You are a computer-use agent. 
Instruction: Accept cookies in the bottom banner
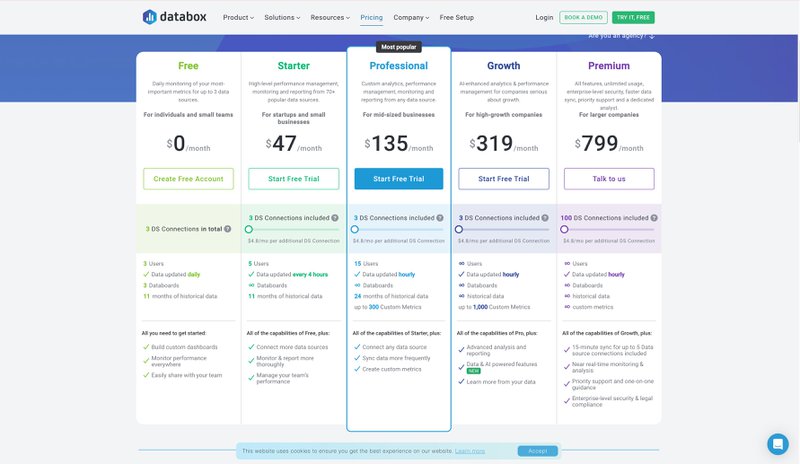(x=537, y=451)
